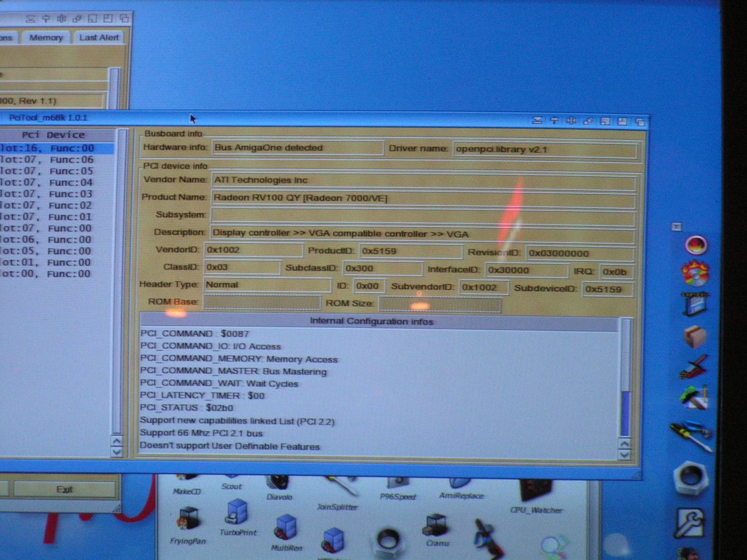Launch the flaming CD icon in the dock
747x560 pixels.
click(695, 273)
